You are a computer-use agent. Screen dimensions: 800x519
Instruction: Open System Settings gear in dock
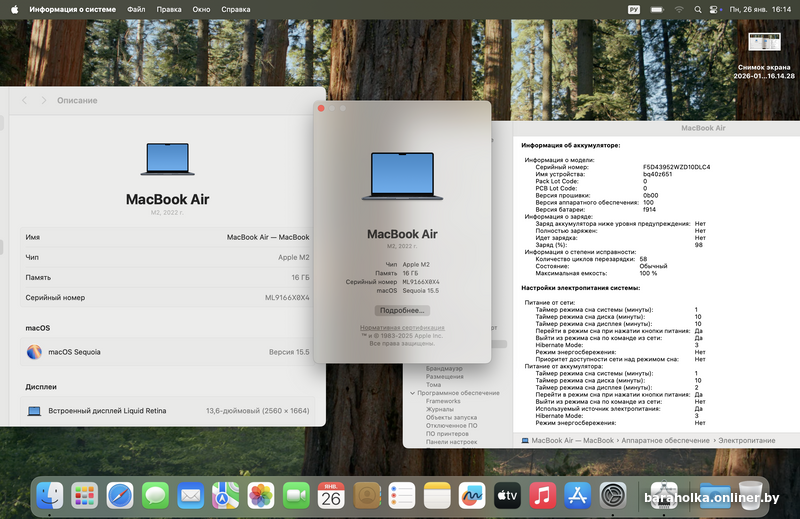[x=612, y=494]
